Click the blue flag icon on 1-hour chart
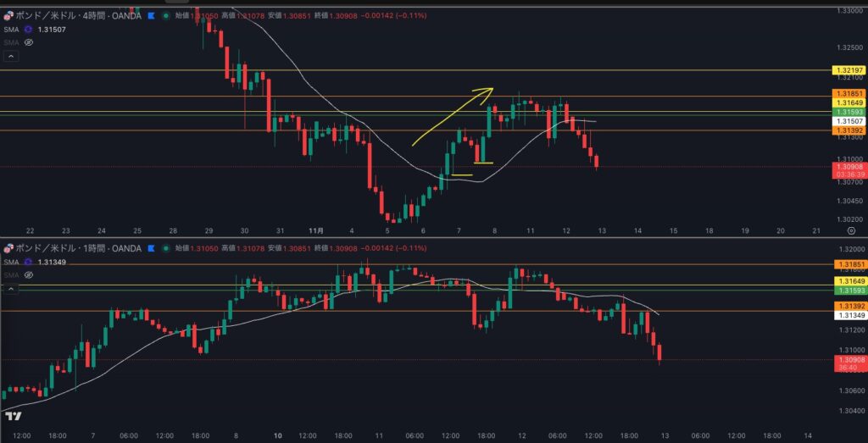The image size is (868, 443). 151,248
